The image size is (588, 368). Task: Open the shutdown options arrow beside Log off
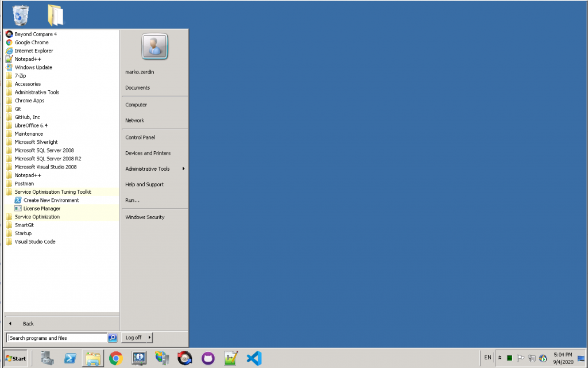149,338
